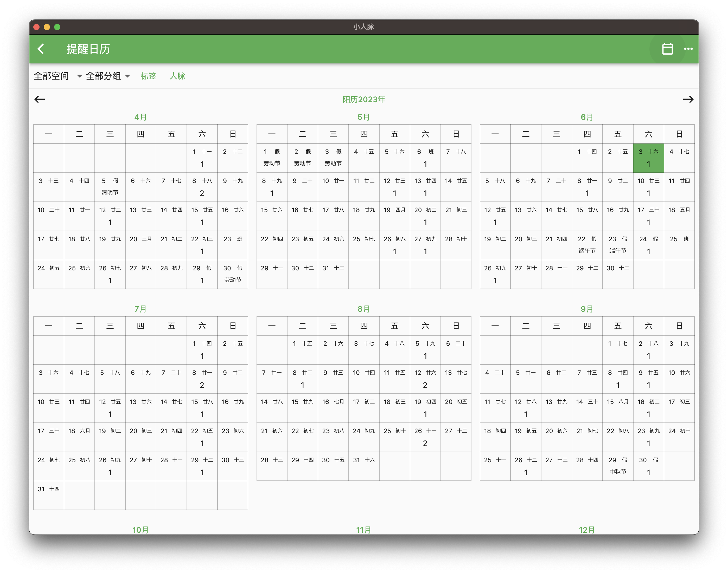This screenshot has width=728, height=573.
Task: Click the 阳历2023年 year title
Action: click(x=364, y=99)
